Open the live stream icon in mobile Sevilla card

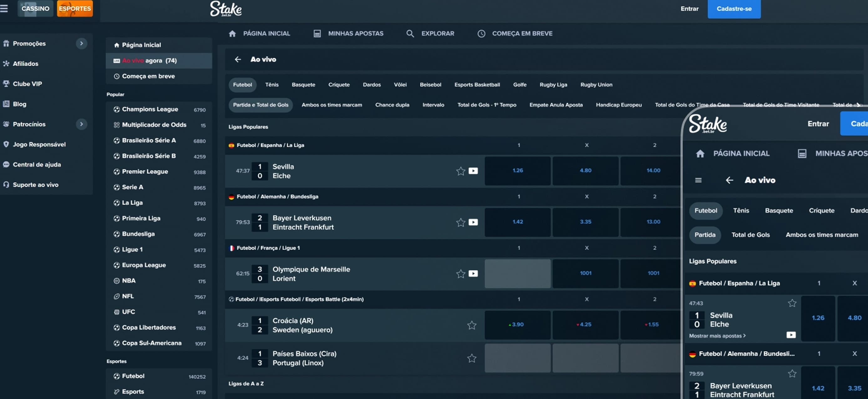[791, 335]
